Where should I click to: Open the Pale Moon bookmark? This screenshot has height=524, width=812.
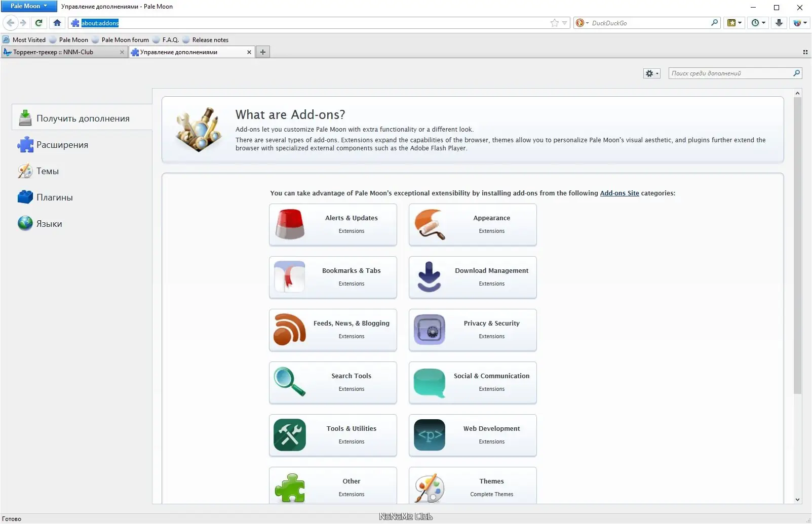69,40
